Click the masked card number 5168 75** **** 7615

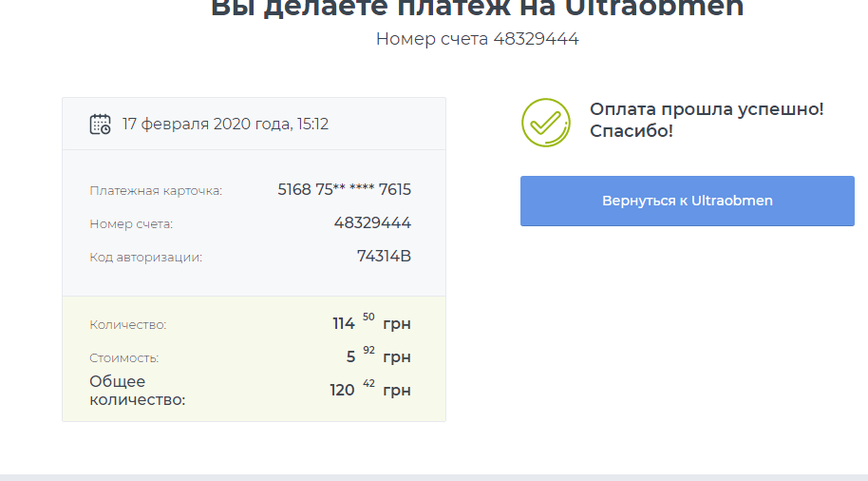coord(344,189)
